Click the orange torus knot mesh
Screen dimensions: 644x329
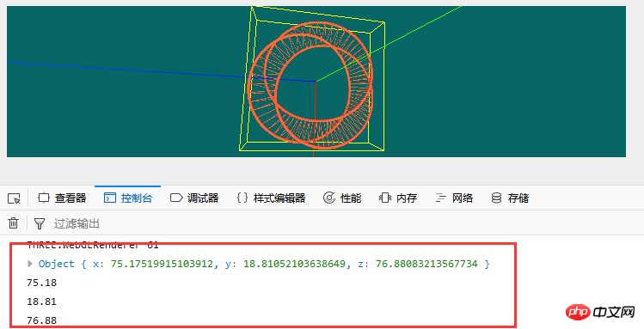coord(310,85)
